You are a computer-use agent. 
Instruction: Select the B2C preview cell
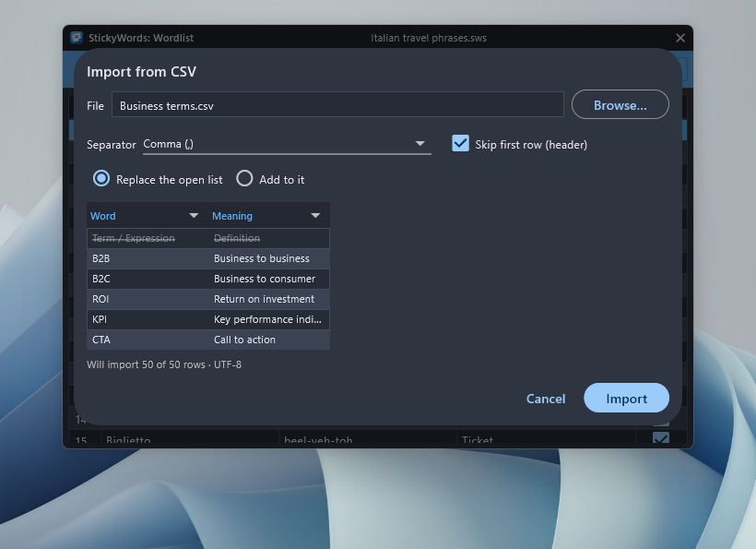148,279
